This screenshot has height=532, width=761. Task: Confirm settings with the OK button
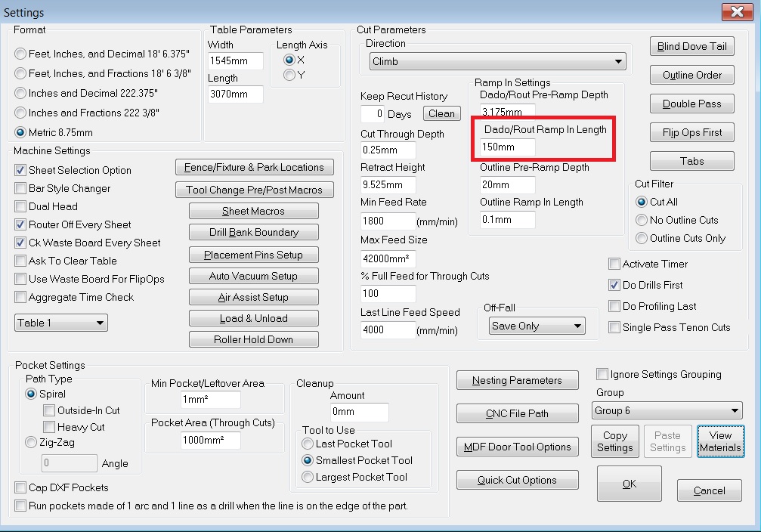pyautogui.click(x=629, y=484)
